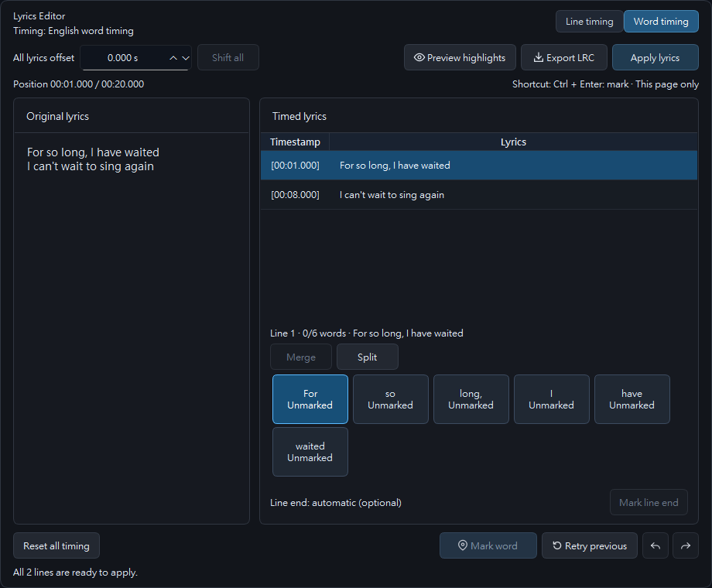Click Reset all timing button
Image resolution: width=712 pixels, height=588 pixels.
56,545
